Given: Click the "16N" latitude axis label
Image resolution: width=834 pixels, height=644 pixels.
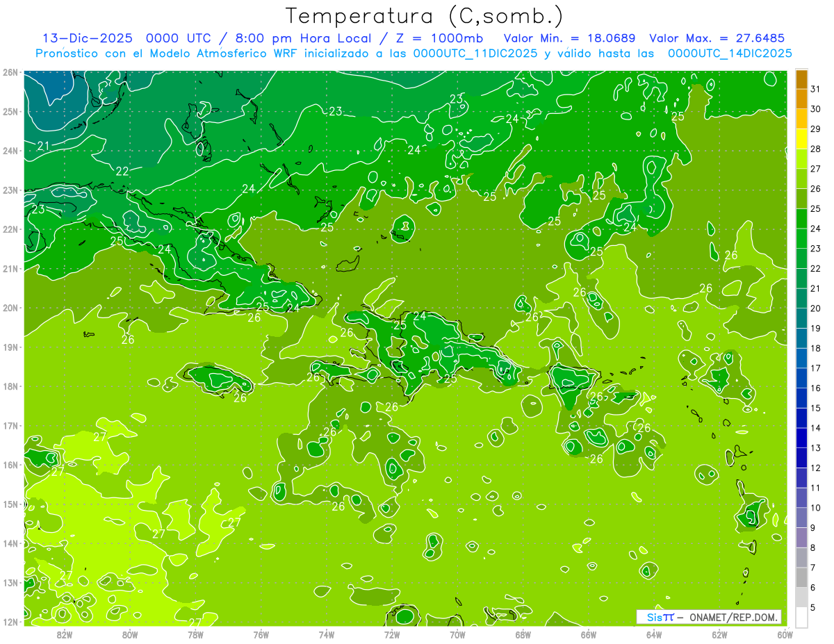Looking at the screenshot, I should (x=10, y=465).
